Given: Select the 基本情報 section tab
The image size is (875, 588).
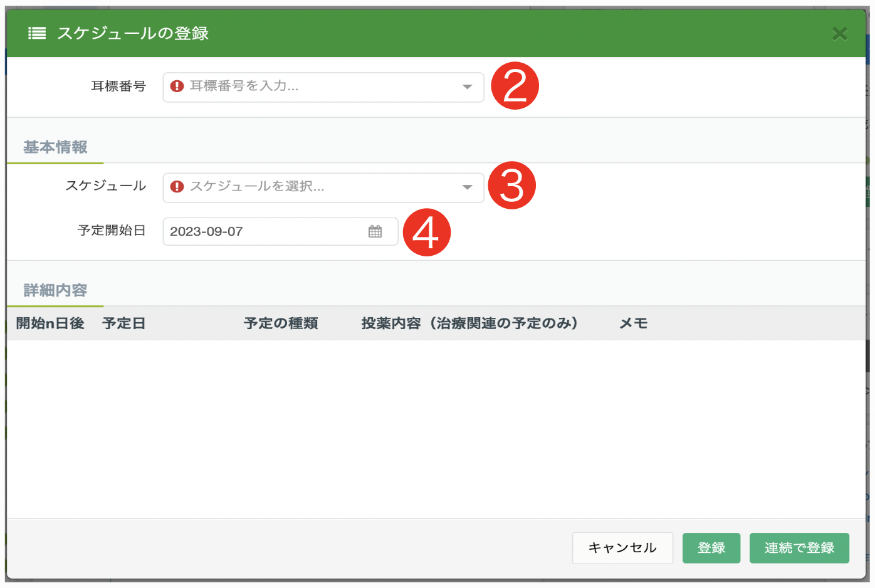Looking at the screenshot, I should point(55,147).
